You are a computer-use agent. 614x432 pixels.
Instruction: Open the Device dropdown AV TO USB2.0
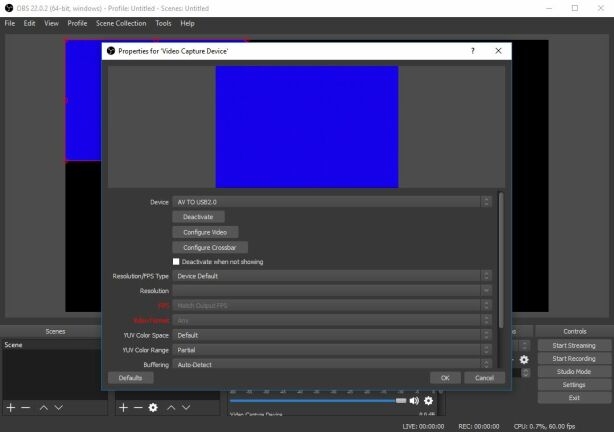pyautogui.click(x=332, y=202)
